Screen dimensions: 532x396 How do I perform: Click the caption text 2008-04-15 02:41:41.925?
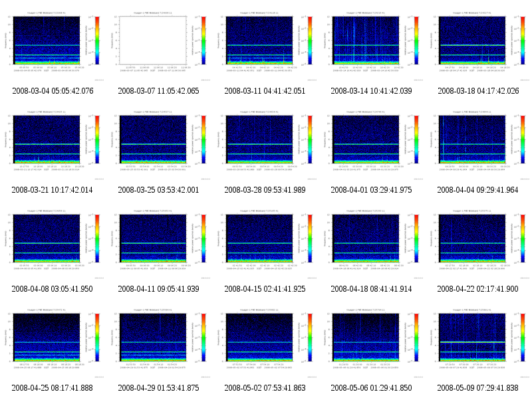tap(265, 289)
